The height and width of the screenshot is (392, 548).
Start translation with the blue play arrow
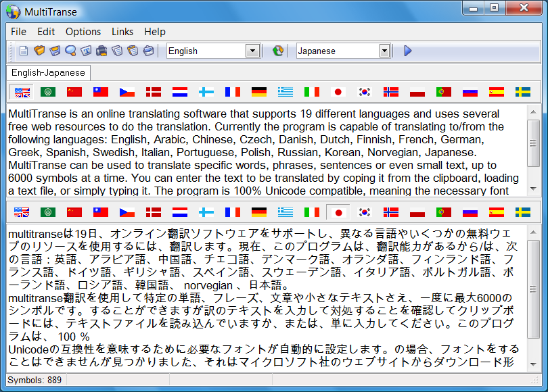[x=407, y=51]
